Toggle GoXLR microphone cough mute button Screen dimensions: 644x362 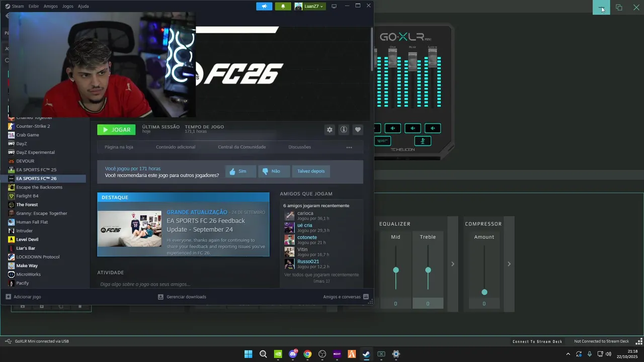[423, 141]
